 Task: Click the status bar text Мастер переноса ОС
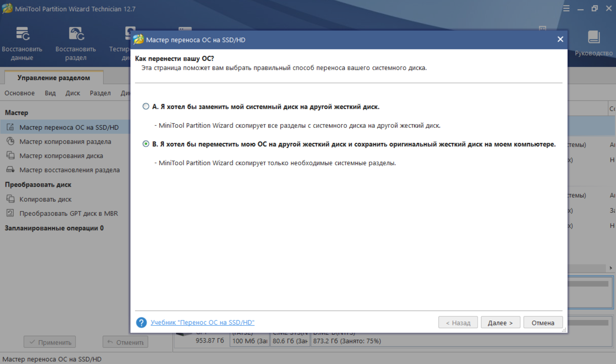(52, 359)
